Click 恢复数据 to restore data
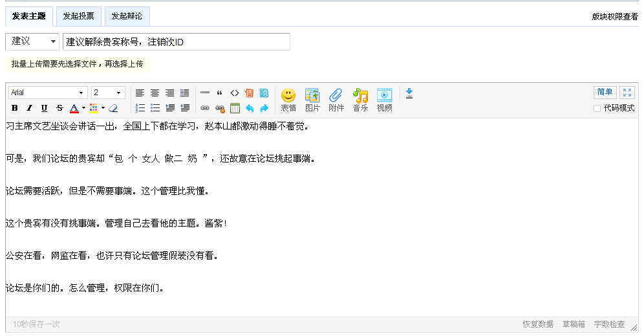This screenshot has height=336, width=644. coord(538,324)
